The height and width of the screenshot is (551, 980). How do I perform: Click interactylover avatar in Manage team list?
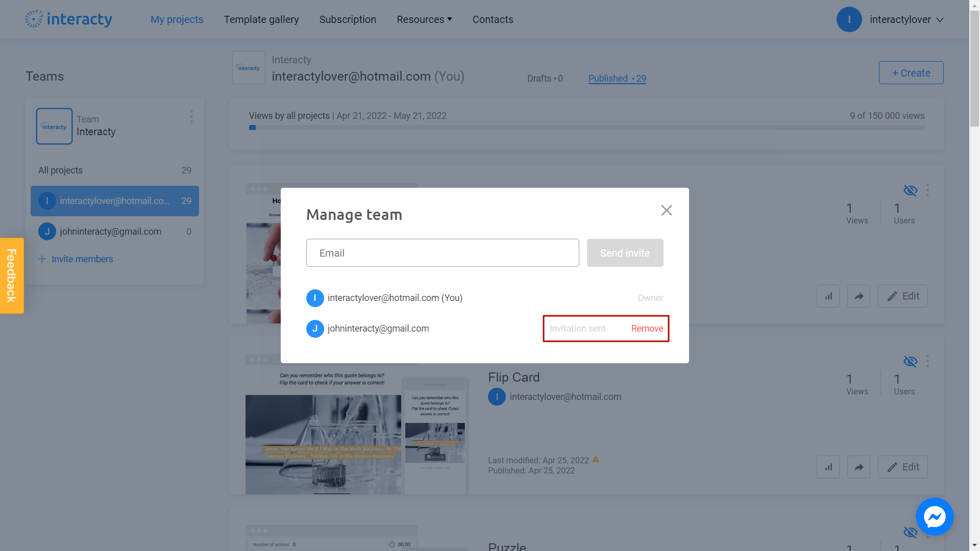pyautogui.click(x=315, y=298)
